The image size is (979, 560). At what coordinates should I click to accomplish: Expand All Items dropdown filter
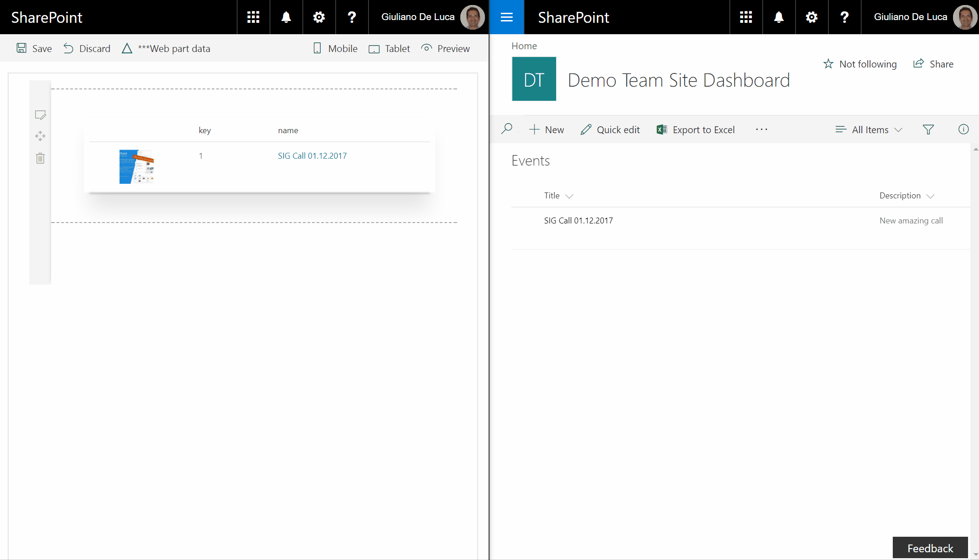900,129
